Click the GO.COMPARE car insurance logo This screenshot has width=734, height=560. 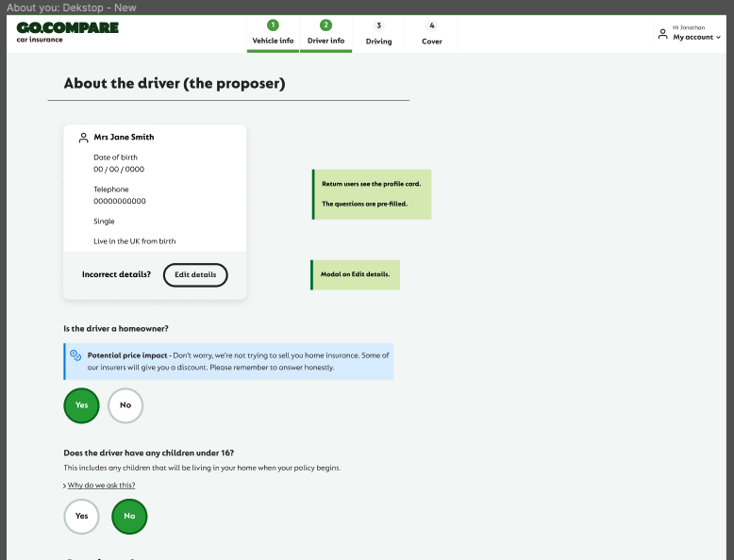68,31
